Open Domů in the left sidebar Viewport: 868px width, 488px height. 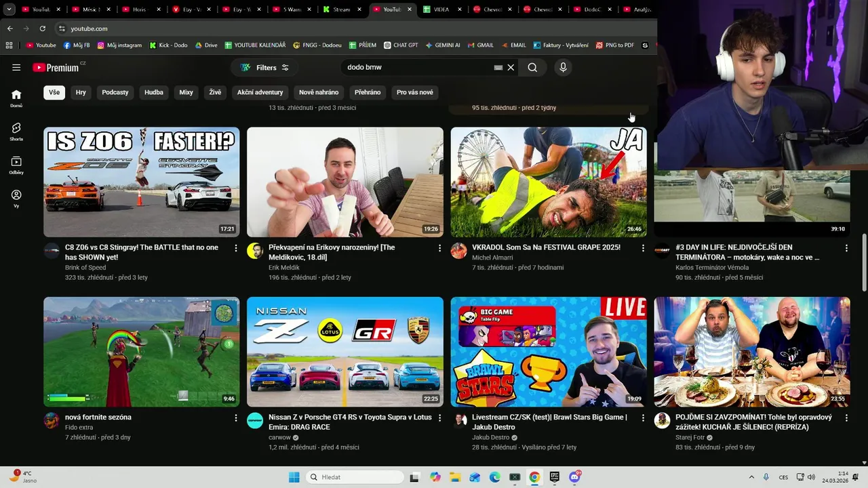pyautogui.click(x=16, y=98)
